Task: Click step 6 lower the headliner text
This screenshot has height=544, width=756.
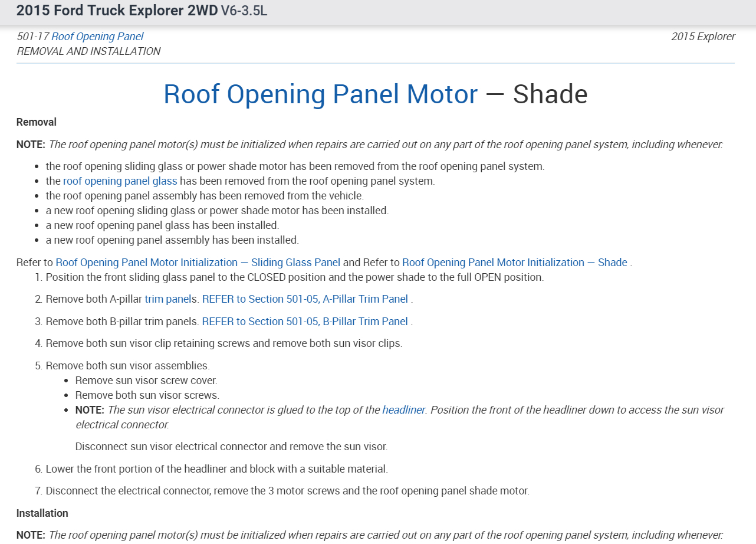Action: click(217, 470)
